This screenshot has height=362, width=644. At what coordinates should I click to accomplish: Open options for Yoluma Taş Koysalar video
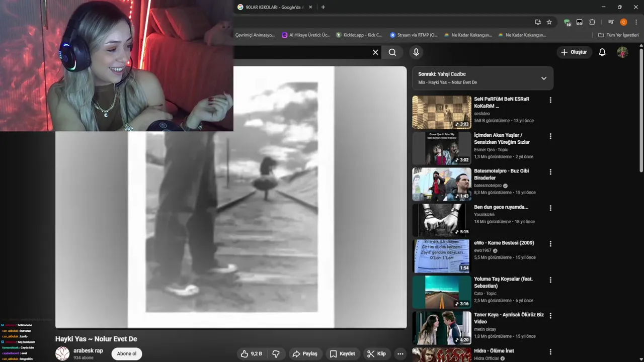[x=550, y=280]
